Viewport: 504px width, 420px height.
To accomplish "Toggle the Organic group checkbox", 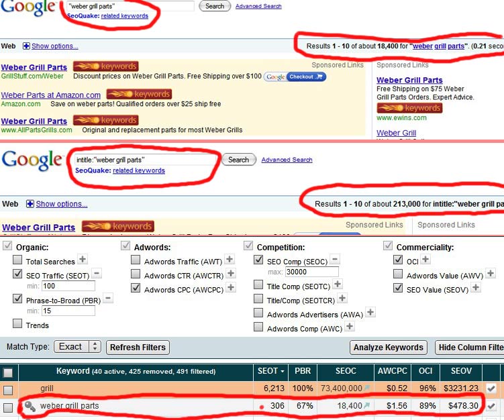I will [x=7, y=246].
